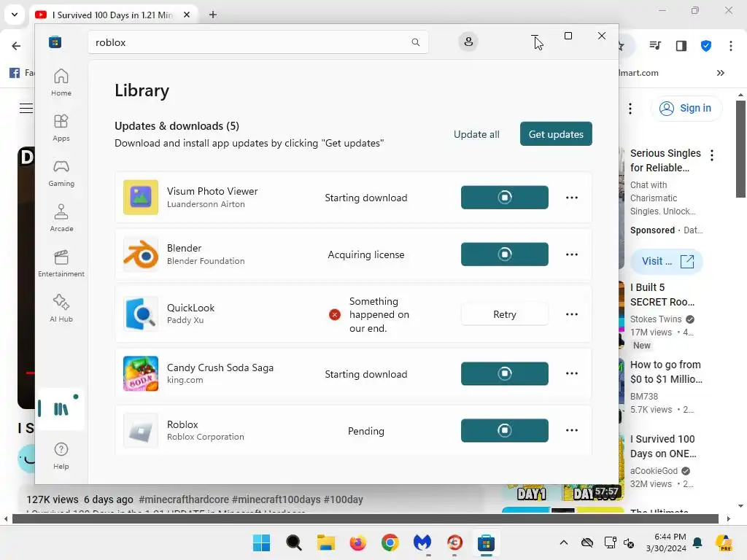Viewport: 747px width, 560px height.
Task: Select the "I Survived 100 Days" browser tab
Action: (114, 15)
